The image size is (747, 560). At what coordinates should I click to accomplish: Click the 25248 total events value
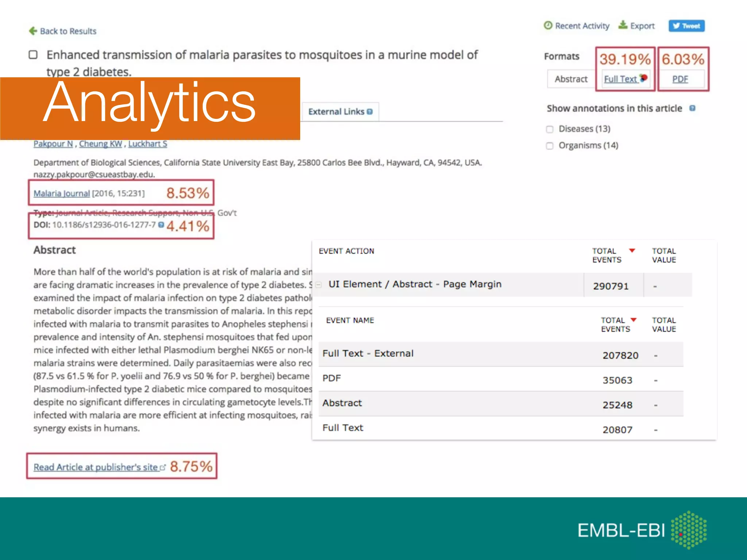click(x=617, y=405)
